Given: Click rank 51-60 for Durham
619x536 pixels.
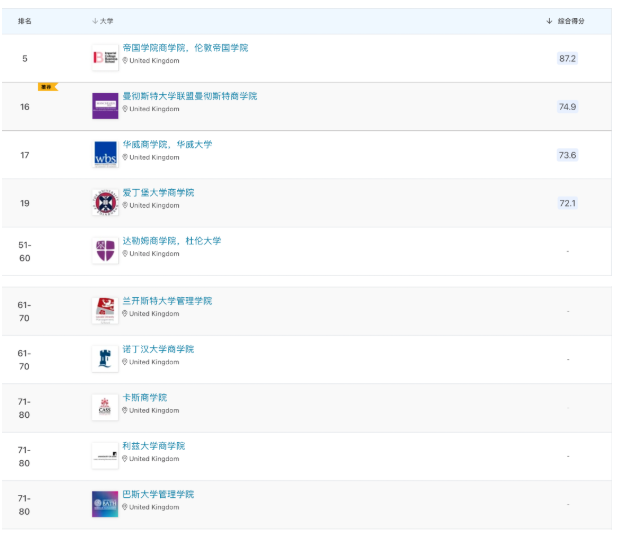Looking at the screenshot, I should point(25,251).
